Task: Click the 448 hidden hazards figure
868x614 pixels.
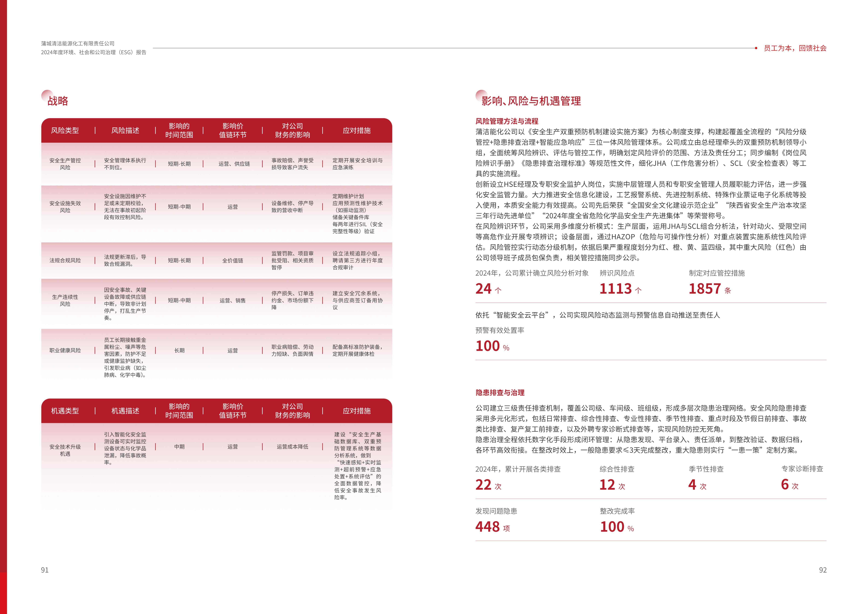Action: (x=488, y=527)
